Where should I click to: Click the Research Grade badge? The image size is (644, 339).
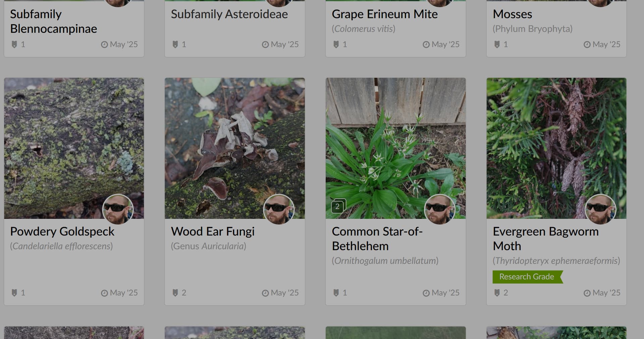(x=527, y=277)
